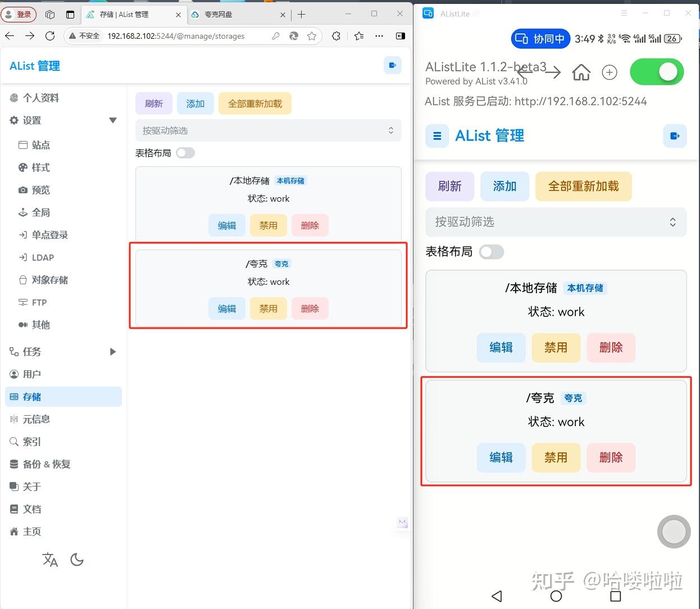Click the language switch icon in sidebar footer
Screen dimensions: 700x609
coord(49,560)
